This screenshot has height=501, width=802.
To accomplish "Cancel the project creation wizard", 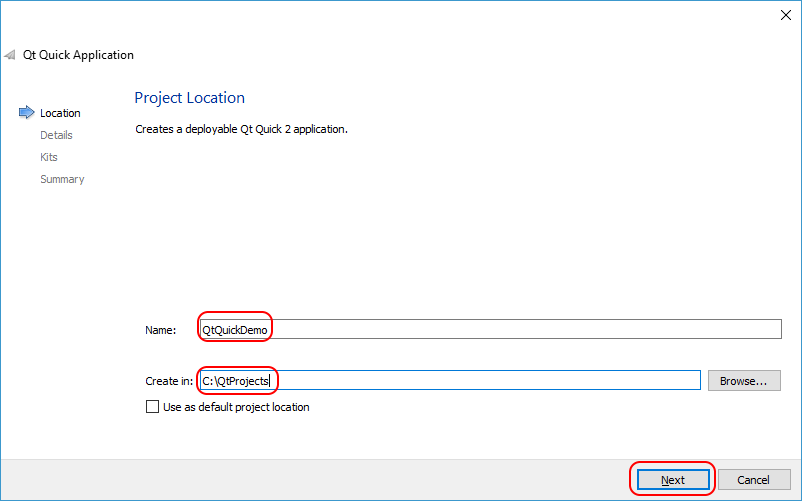I will coord(754,480).
